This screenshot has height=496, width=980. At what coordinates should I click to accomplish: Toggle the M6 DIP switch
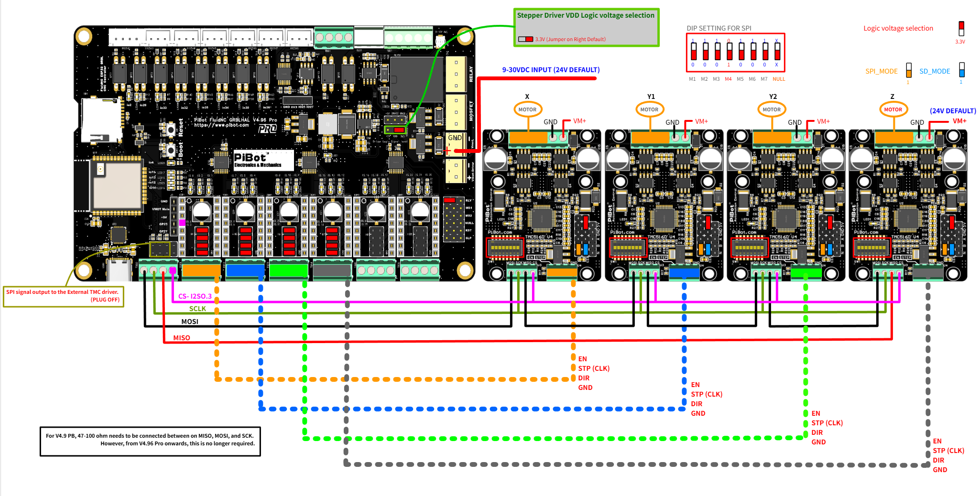[753, 51]
